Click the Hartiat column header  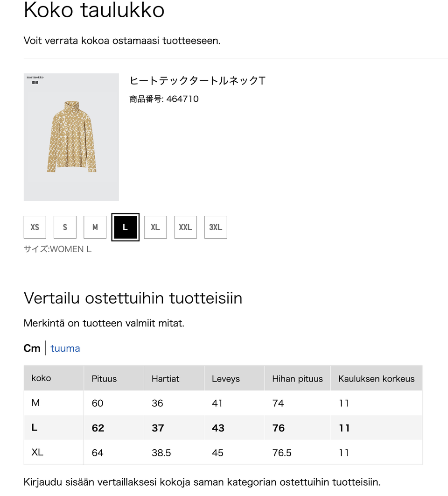point(165,379)
